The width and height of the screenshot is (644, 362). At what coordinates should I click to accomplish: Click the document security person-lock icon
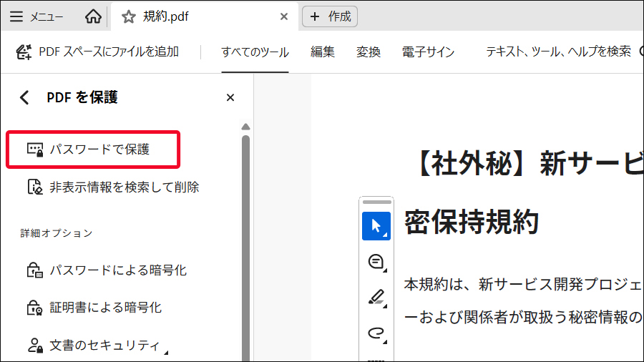(35, 346)
